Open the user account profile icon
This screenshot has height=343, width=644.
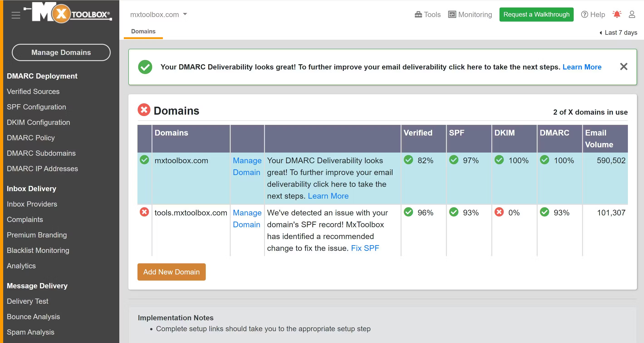click(x=632, y=15)
